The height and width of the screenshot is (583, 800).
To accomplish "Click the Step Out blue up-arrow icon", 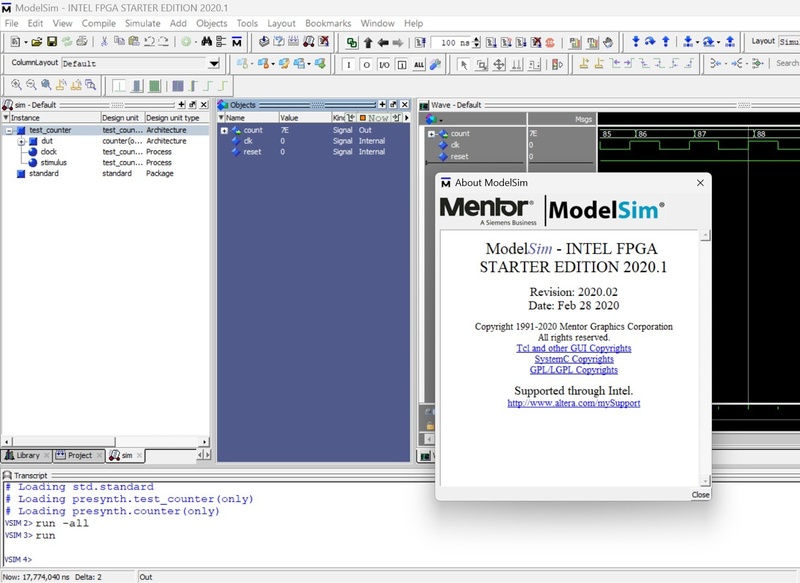I will pyautogui.click(x=665, y=42).
